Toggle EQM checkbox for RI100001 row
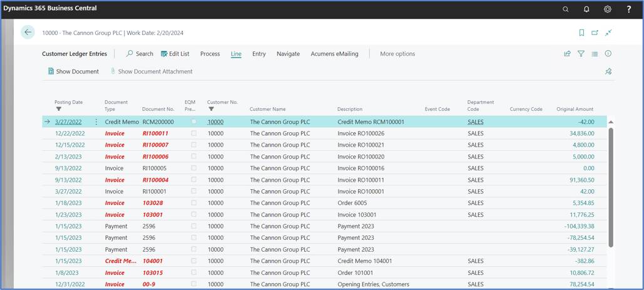 [x=194, y=191]
